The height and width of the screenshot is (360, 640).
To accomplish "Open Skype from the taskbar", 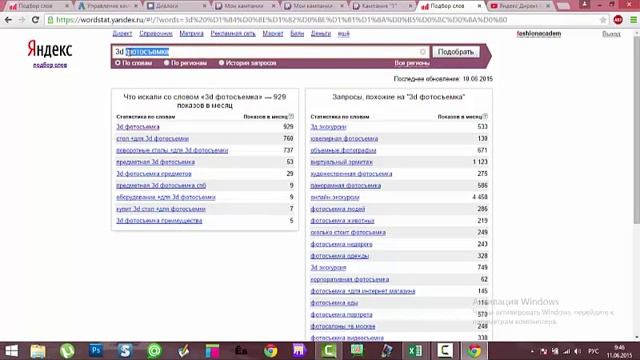I will pos(125,351).
